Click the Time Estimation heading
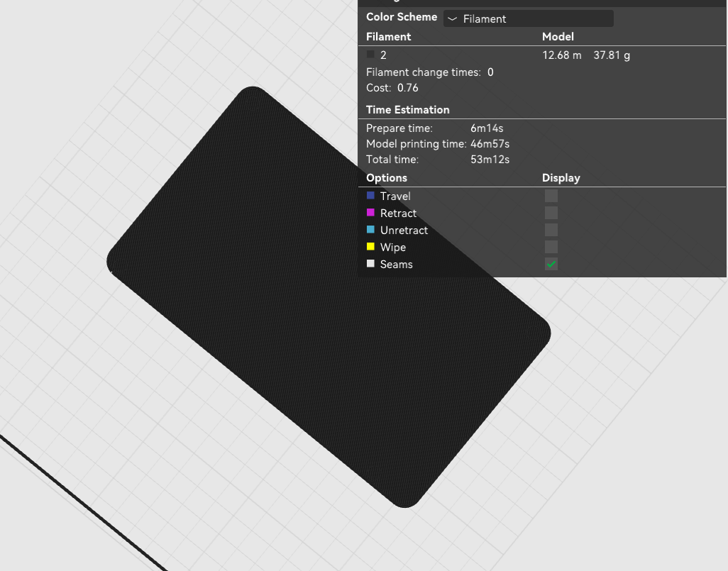Image resolution: width=728 pixels, height=571 pixels. point(408,110)
